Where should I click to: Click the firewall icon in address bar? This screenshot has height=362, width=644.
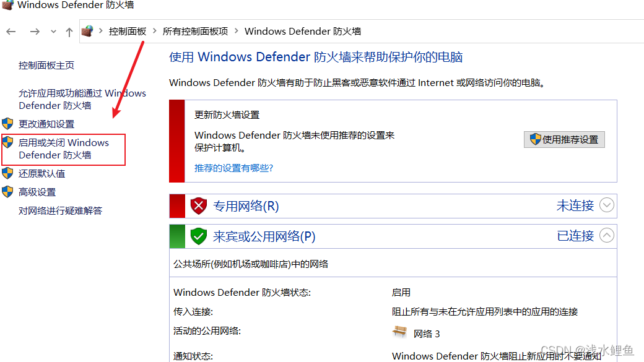coord(87,31)
